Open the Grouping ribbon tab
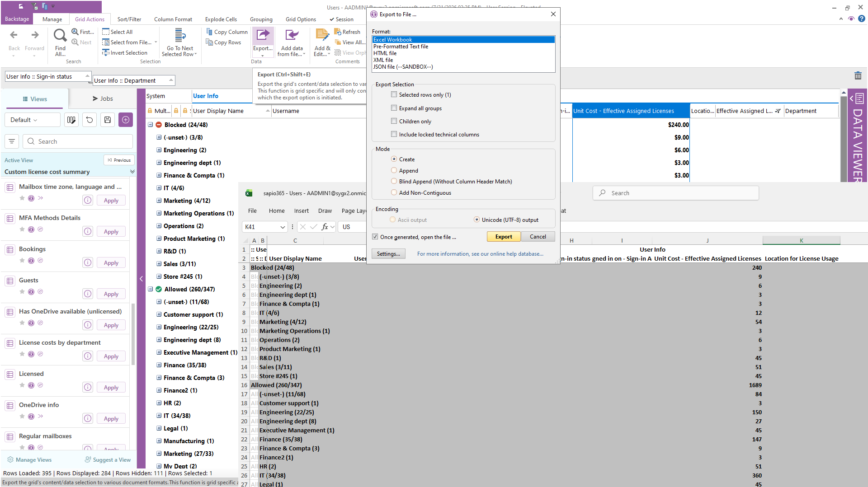 click(x=261, y=19)
